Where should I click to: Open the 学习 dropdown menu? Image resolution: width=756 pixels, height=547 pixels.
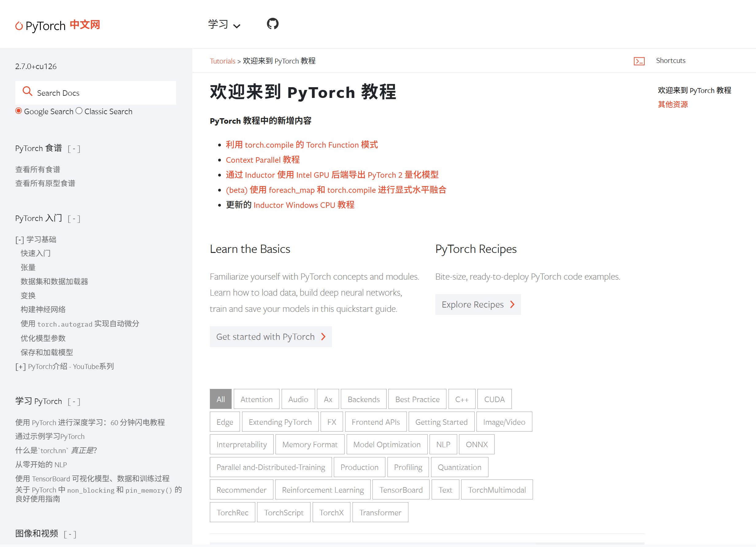(224, 25)
